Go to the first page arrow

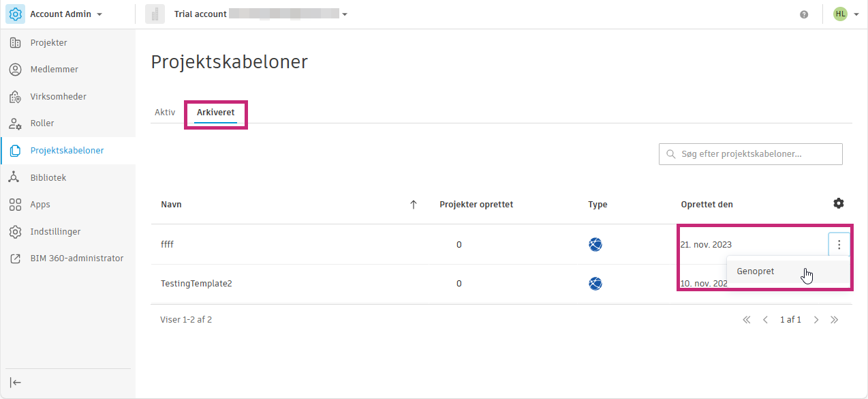click(746, 319)
